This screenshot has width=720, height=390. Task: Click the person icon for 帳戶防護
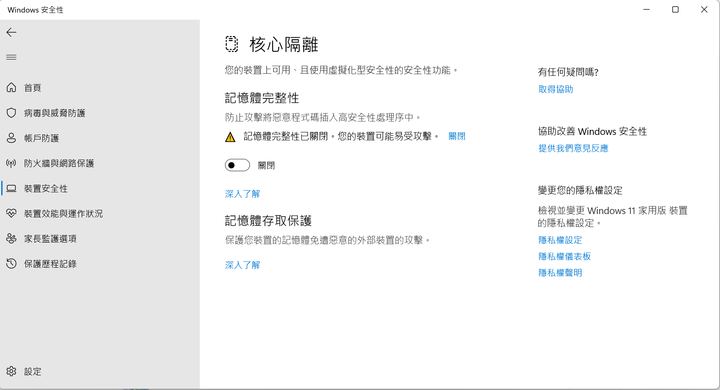pos(11,138)
